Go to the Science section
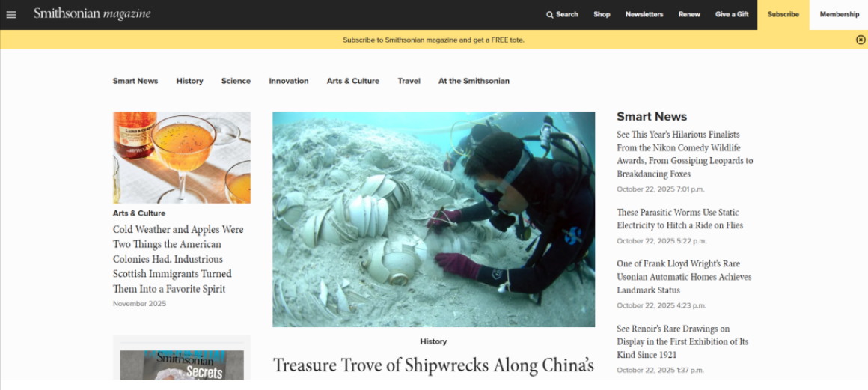This screenshot has width=868, height=390. (x=236, y=81)
